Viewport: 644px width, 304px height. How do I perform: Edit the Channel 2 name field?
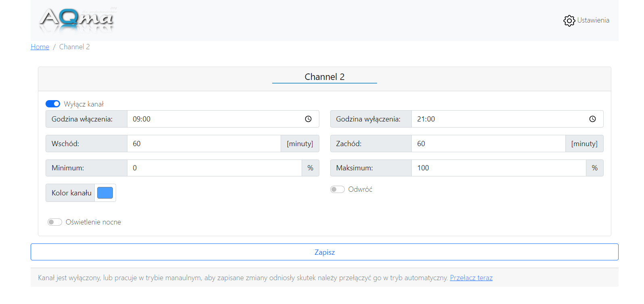coord(324,77)
